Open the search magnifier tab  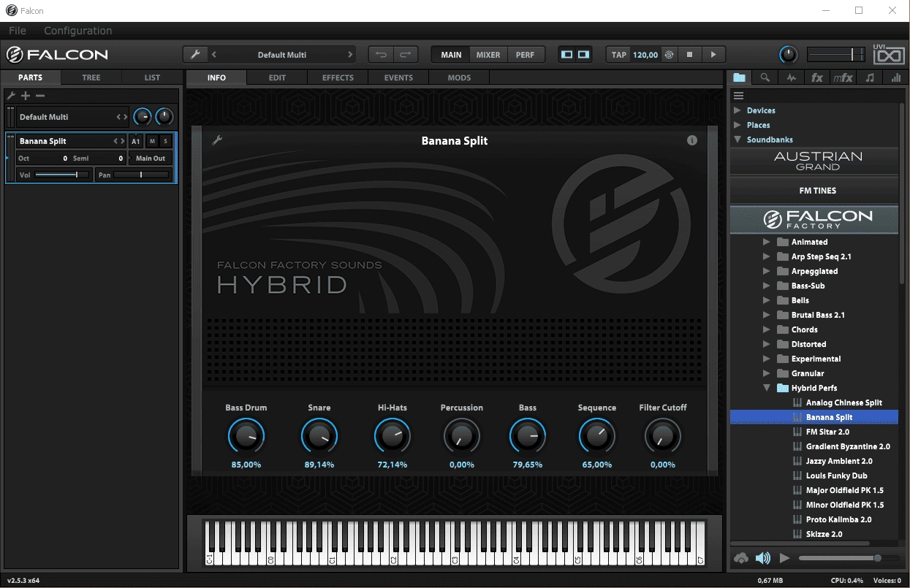(x=765, y=77)
